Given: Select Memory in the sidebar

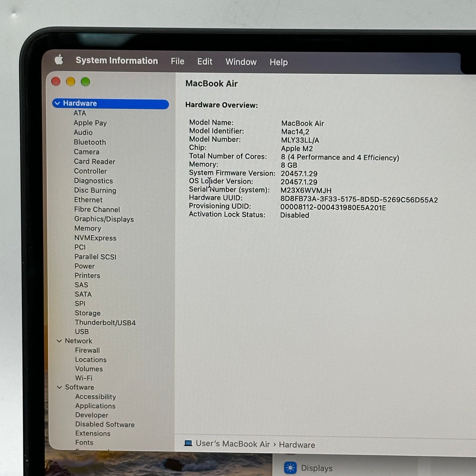Looking at the screenshot, I should 88,228.
